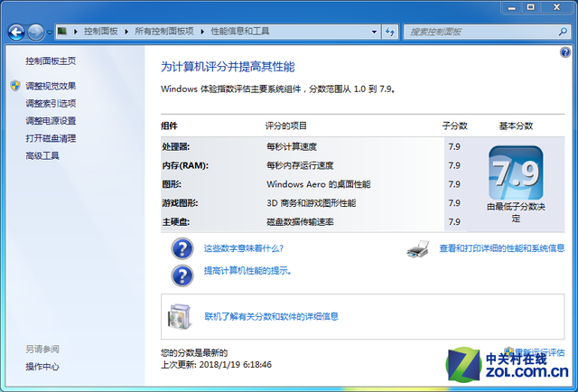The image size is (578, 392).
Task: Click the 7.9 base score badge
Action: [x=516, y=173]
